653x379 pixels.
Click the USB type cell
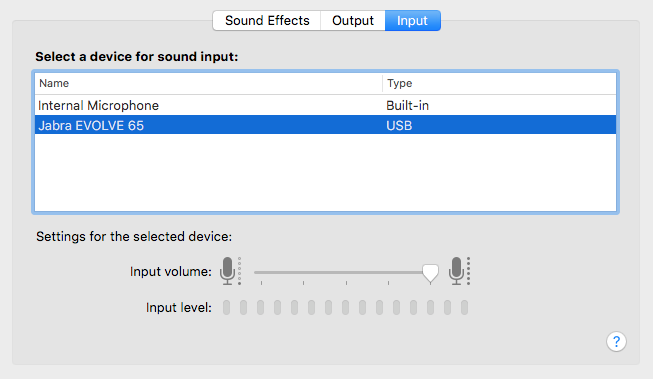click(x=399, y=125)
